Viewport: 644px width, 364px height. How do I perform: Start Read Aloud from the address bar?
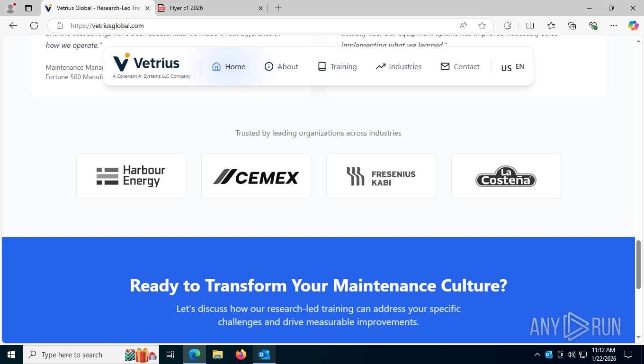tap(463, 26)
